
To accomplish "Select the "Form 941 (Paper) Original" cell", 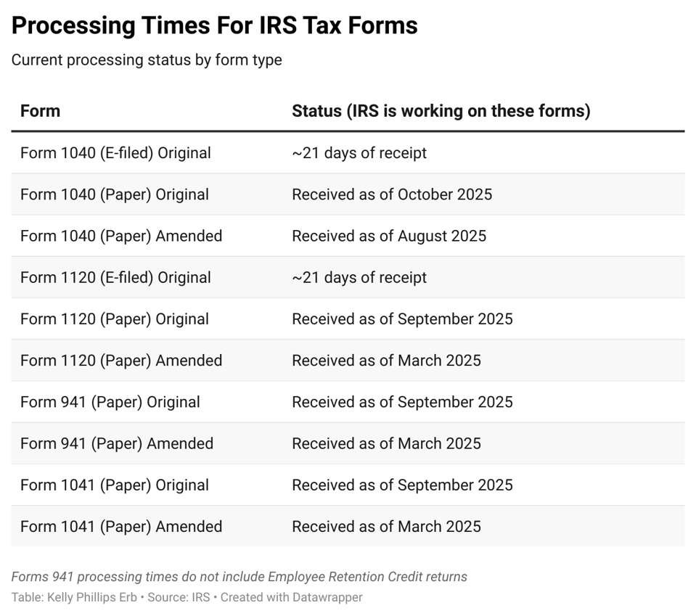I will tap(110, 402).
